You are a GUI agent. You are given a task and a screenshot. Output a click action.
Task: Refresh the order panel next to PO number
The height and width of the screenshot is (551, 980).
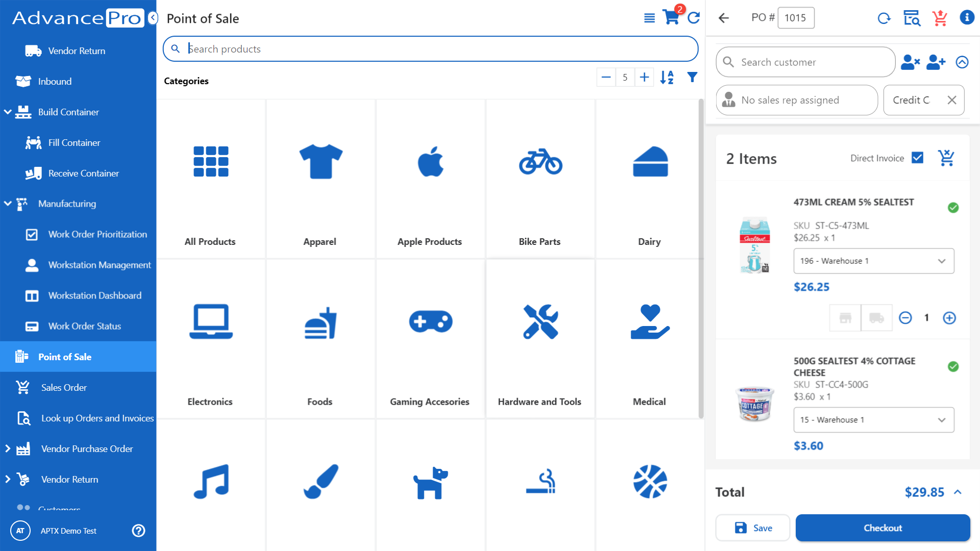[884, 18]
